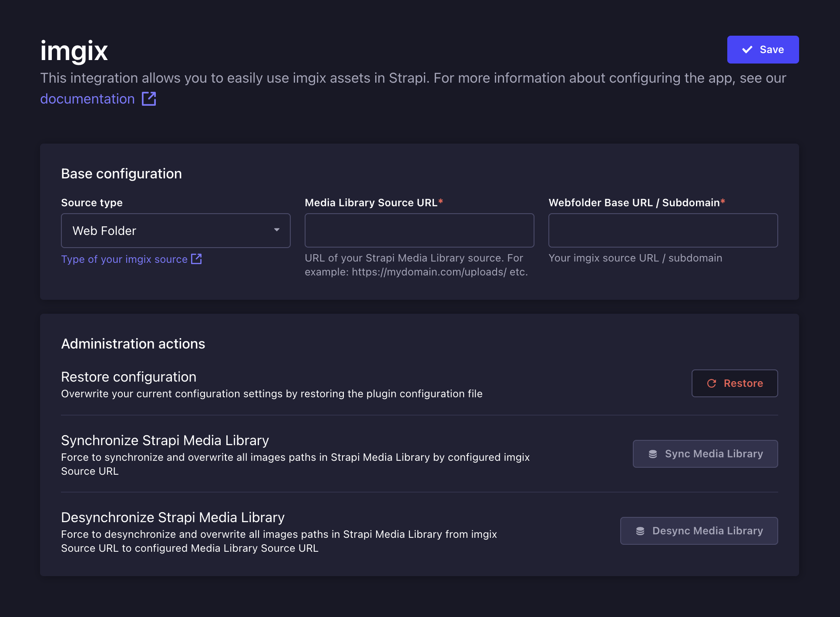
Task: Click the circular arrow Restore icon
Action: click(712, 383)
